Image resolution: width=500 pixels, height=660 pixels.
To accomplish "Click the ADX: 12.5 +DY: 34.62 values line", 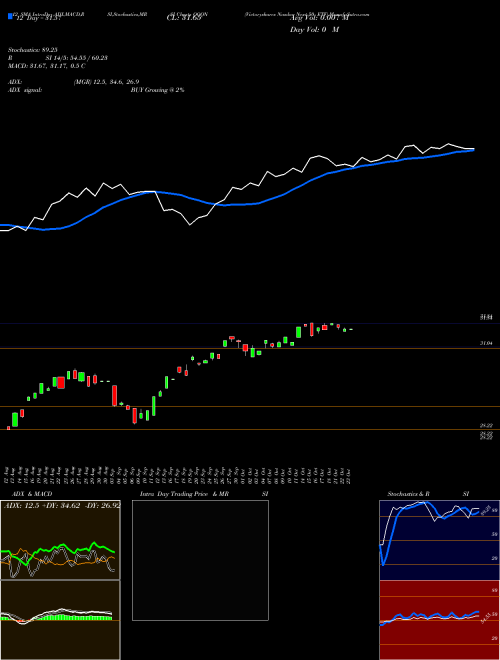I will click(61, 505).
